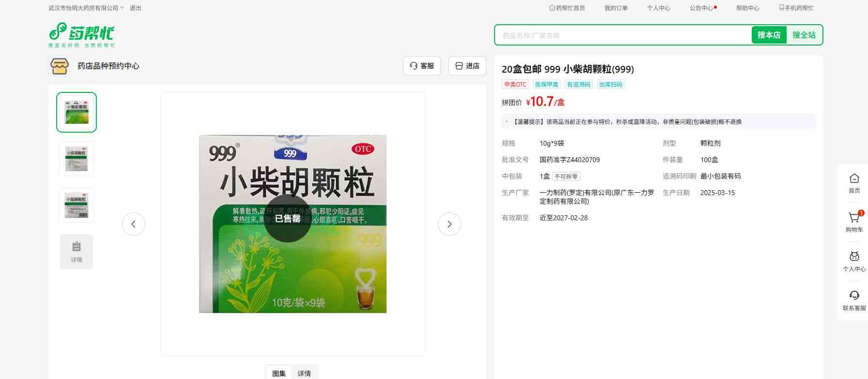The height and width of the screenshot is (379, 868).
Task: Open 个人中心 from the right sidebar
Action: [854, 258]
